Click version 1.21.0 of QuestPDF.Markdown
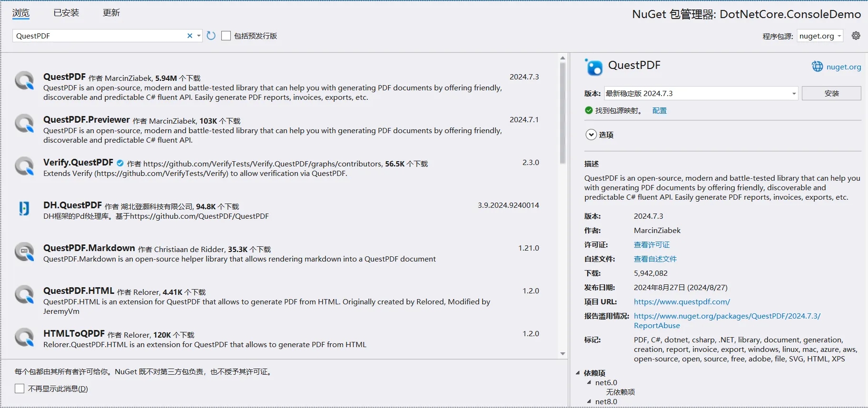 point(529,248)
